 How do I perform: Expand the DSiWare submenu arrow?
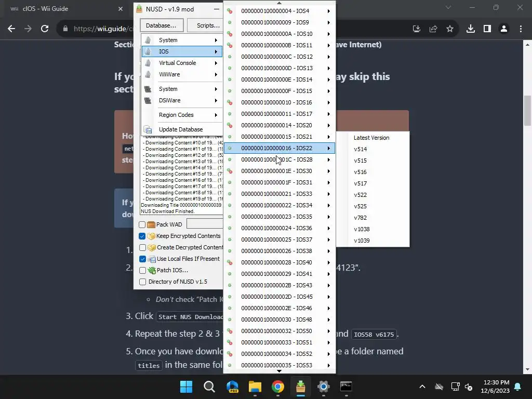[x=216, y=100]
